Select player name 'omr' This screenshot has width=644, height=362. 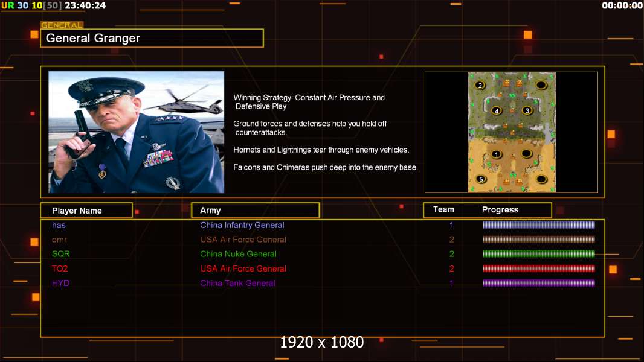tap(59, 240)
